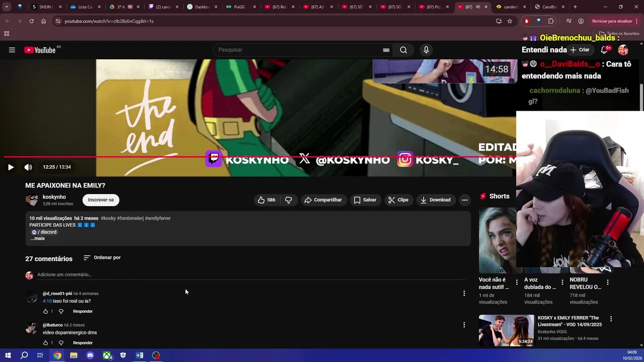644x362 pixels.
Task: Reply to the @lbaturco comment
Action: (83, 343)
